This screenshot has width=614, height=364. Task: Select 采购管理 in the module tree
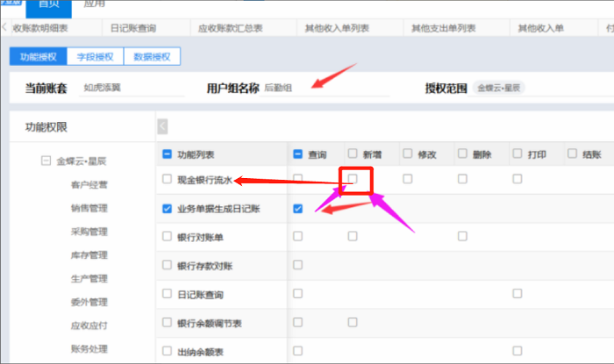[x=89, y=232]
